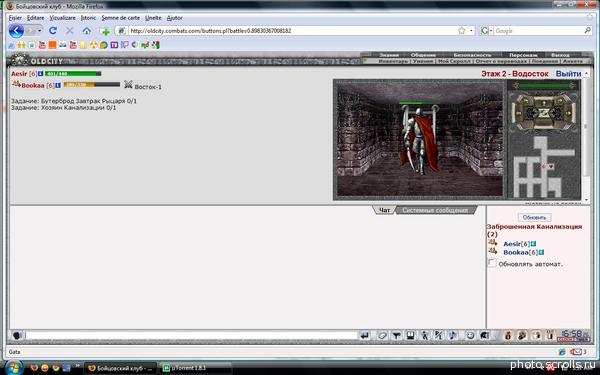Open the radiation symbol bookmark

pyautogui.click(x=94, y=45)
